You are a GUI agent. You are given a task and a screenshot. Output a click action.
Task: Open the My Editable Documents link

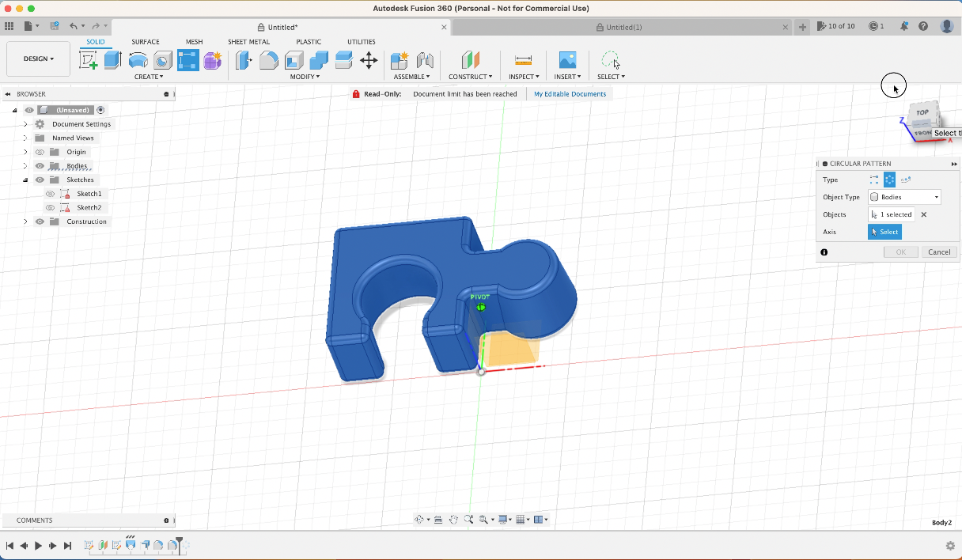pos(570,94)
